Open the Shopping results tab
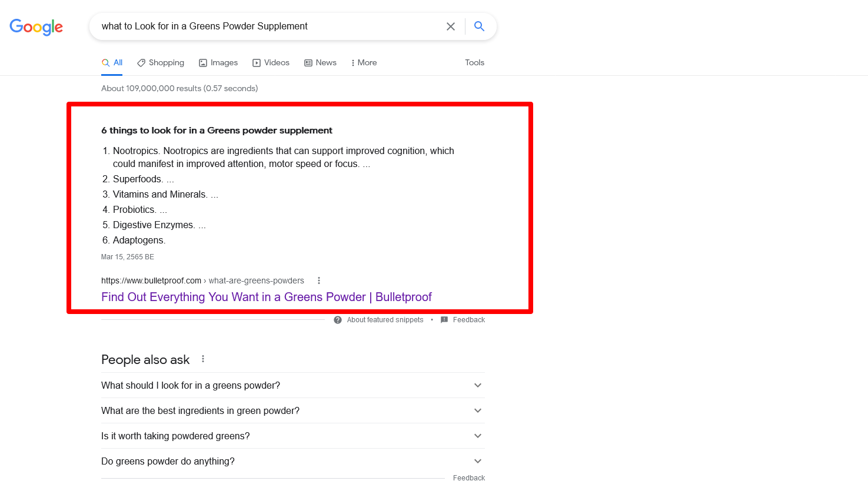868x491 pixels. tap(161, 63)
